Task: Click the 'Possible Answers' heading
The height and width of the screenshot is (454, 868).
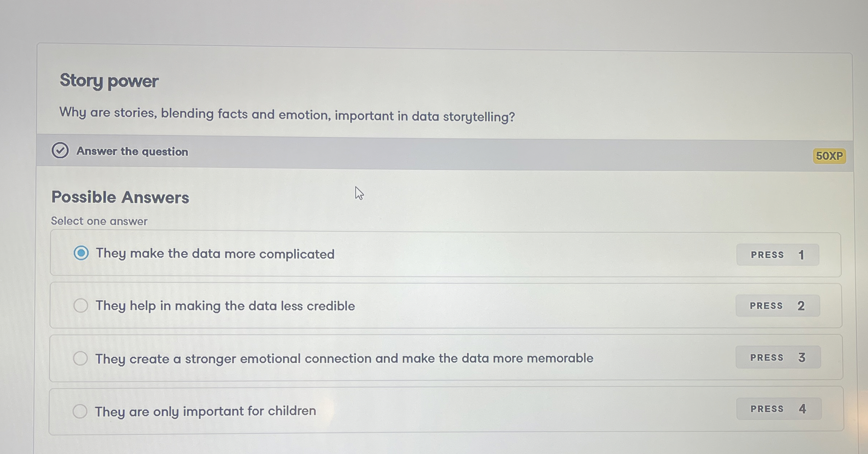Action: [120, 197]
